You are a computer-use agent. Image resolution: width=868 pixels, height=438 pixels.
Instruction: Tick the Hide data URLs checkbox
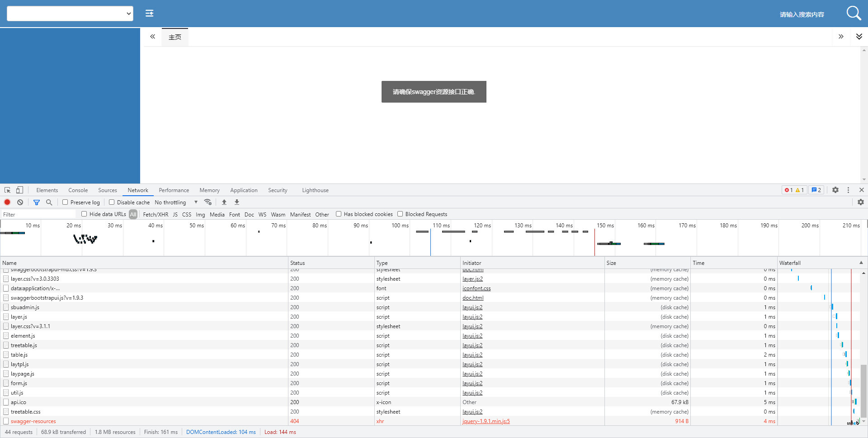tap(84, 214)
